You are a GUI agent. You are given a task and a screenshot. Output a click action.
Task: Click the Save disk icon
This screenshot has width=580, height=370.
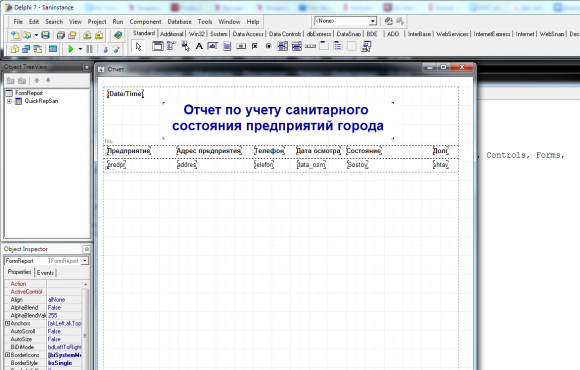(x=45, y=35)
